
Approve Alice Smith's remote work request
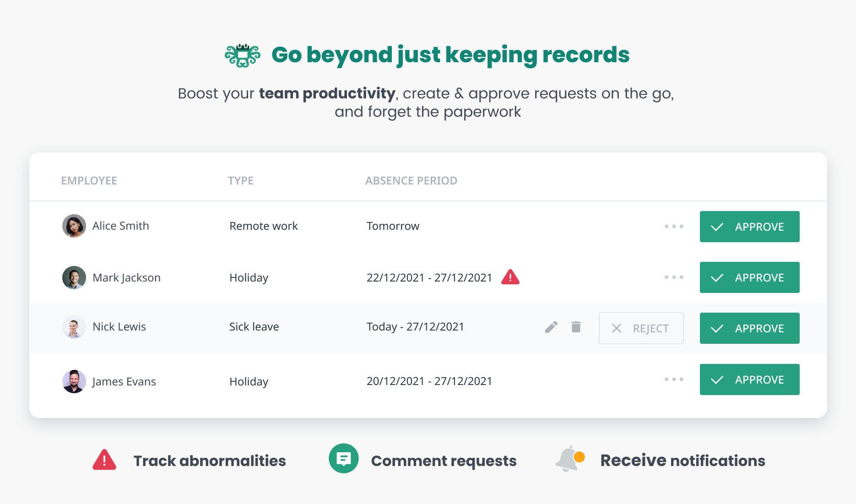pyautogui.click(x=749, y=227)
